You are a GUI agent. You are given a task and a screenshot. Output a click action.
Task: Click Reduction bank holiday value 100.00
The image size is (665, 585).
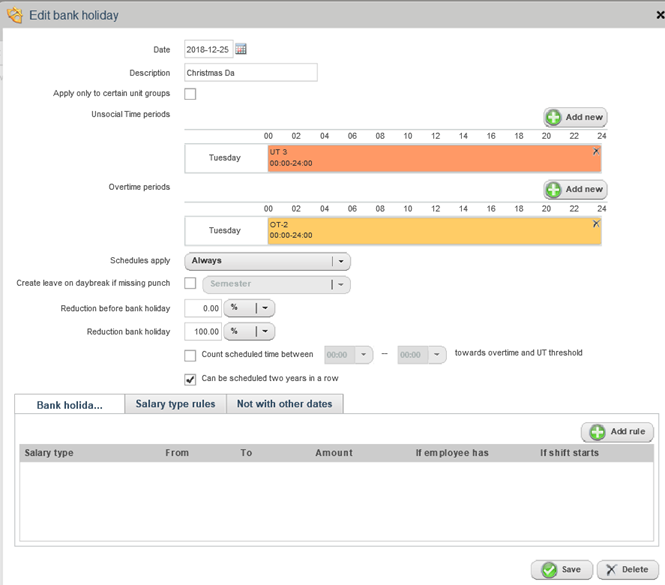click(203, 332)
